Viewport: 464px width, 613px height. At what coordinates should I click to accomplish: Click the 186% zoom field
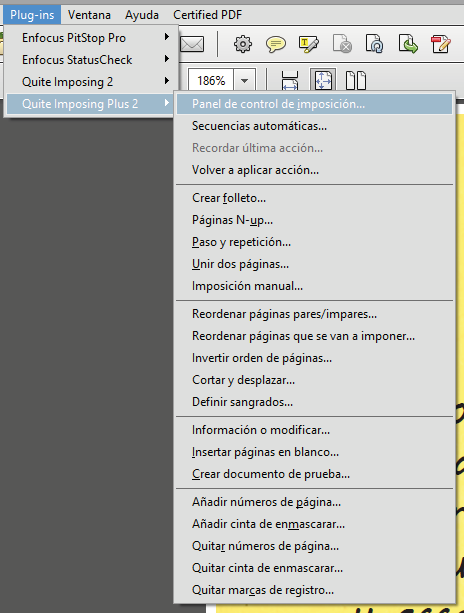211,81
